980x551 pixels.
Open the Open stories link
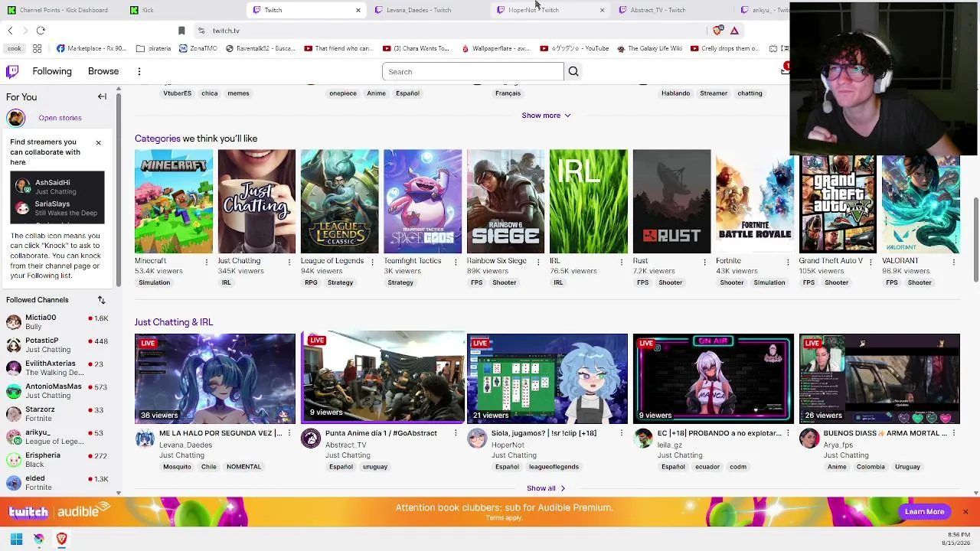60,118
